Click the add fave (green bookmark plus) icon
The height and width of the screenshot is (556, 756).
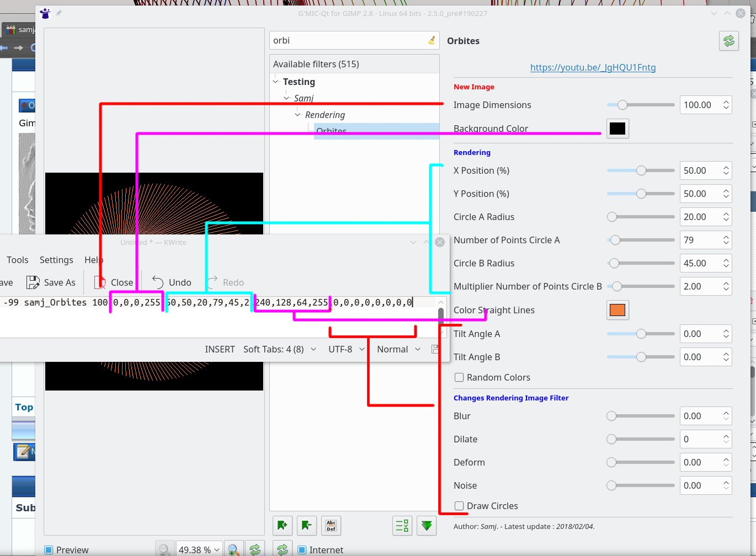click(x=283, y=526)
